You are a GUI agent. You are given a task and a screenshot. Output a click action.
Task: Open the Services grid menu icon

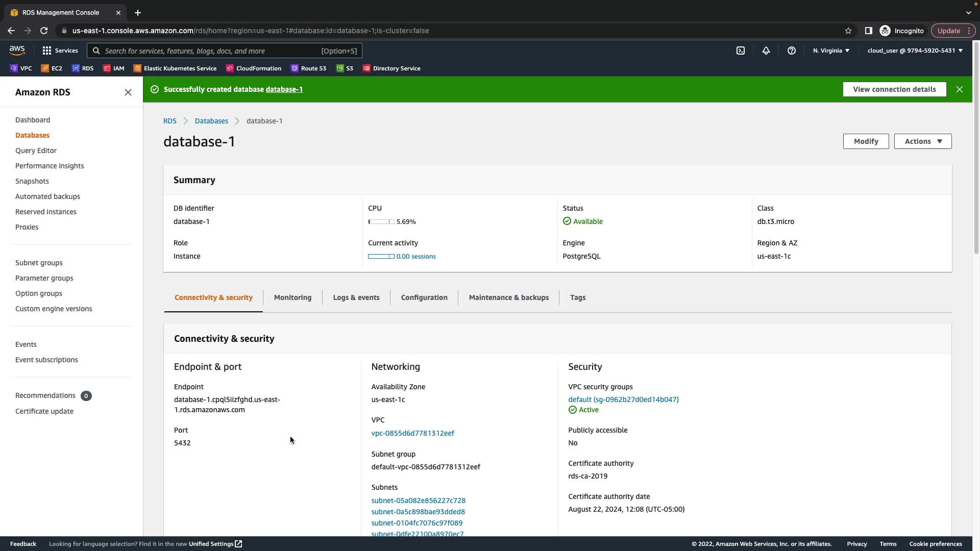pos(47,51)
